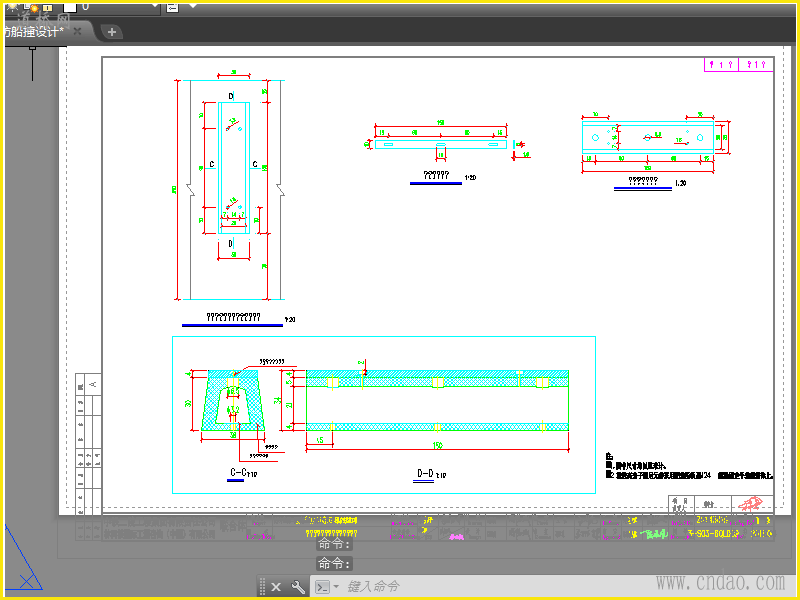Click the command prompt icon
This screenshot has width=800, height=600.
pyautogui.click(x=322, y=587)
